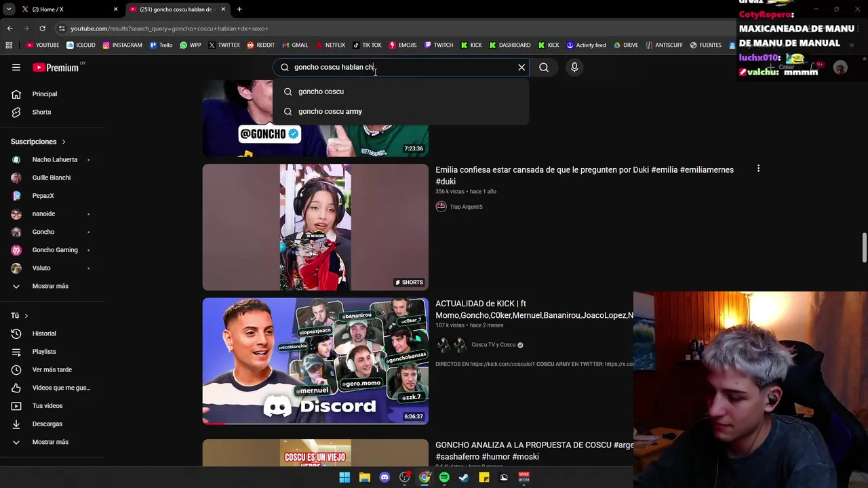868x488 pixels.
Task: Open the TIK TOK bookmark
Action: (x=367, y=45)
